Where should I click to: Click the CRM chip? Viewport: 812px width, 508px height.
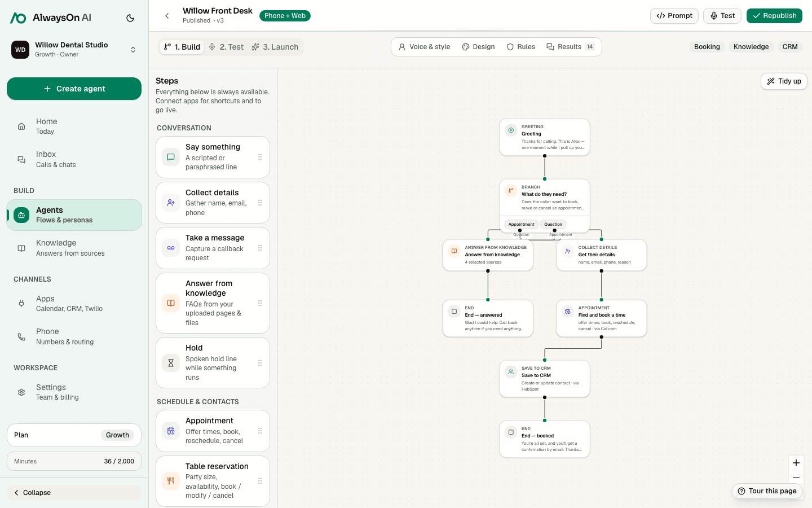coord(790,47)
